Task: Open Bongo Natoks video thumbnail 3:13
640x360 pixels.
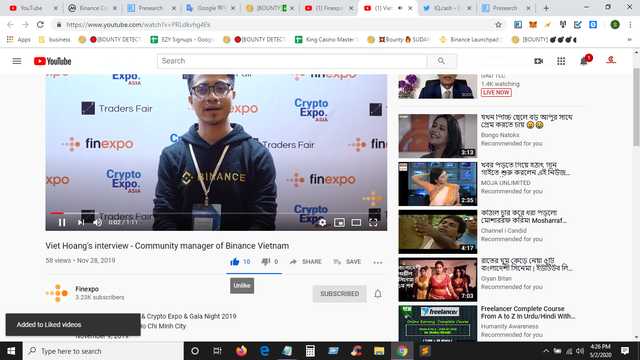Action: [x=438, y=136]
